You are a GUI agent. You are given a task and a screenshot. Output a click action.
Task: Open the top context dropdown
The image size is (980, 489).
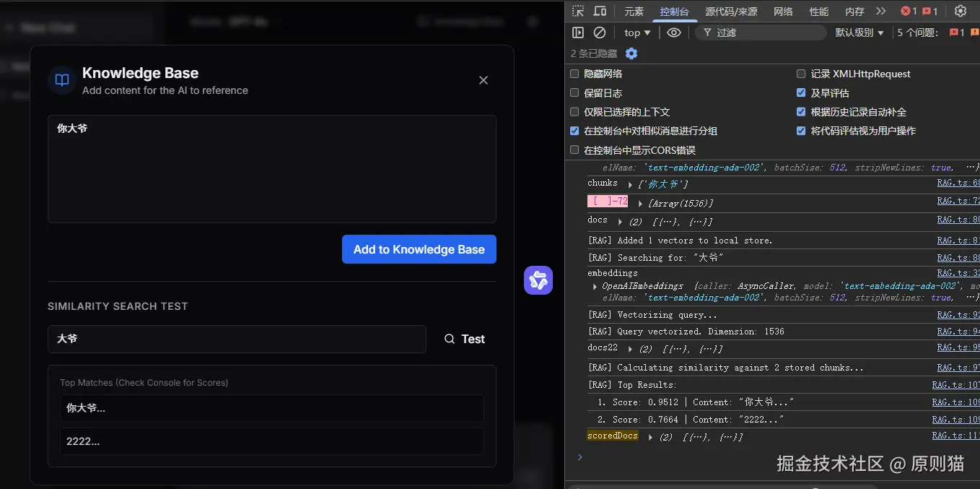click(x=637, y=33)
